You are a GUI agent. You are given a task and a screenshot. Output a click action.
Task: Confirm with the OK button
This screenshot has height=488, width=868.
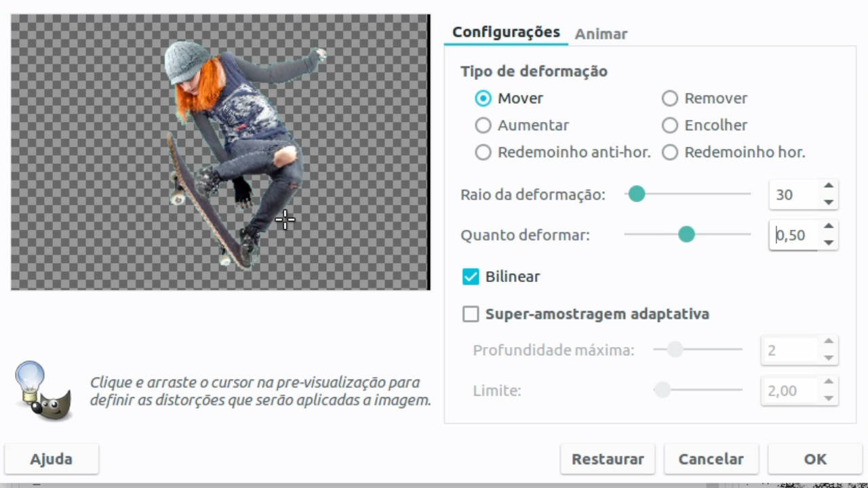tap(815, 459)
